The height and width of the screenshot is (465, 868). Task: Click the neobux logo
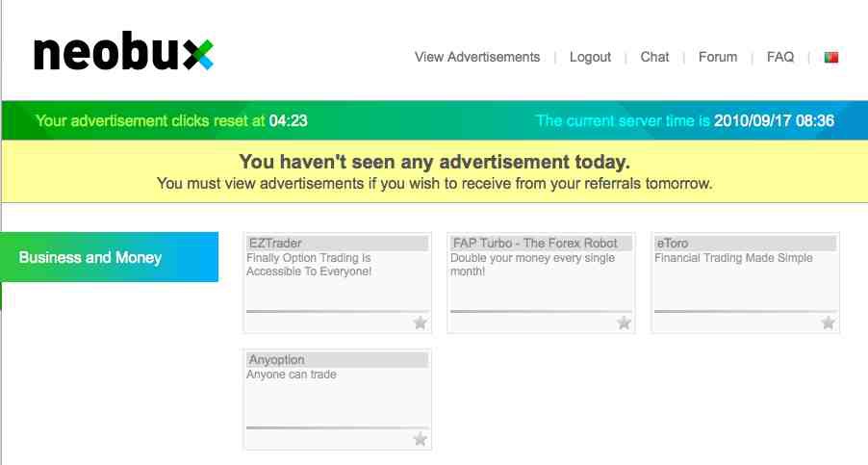coord(123,54)
